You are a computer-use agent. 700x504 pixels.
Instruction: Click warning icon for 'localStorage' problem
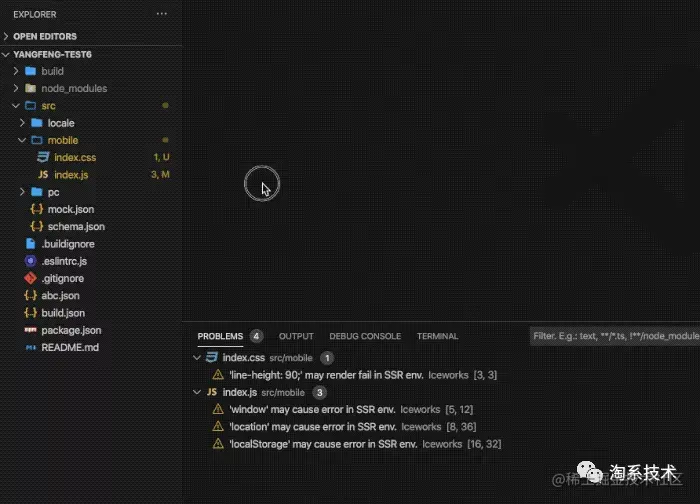(x=218, y=444)
